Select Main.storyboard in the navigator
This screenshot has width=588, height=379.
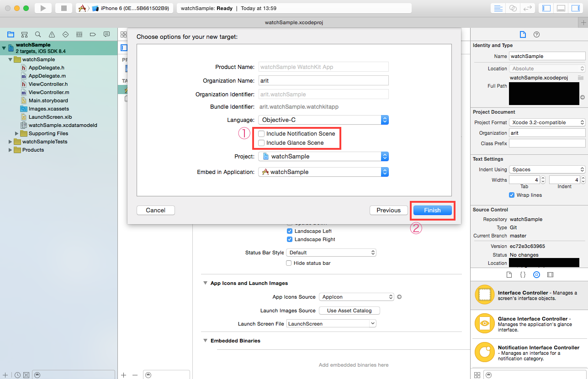point(48,100)
